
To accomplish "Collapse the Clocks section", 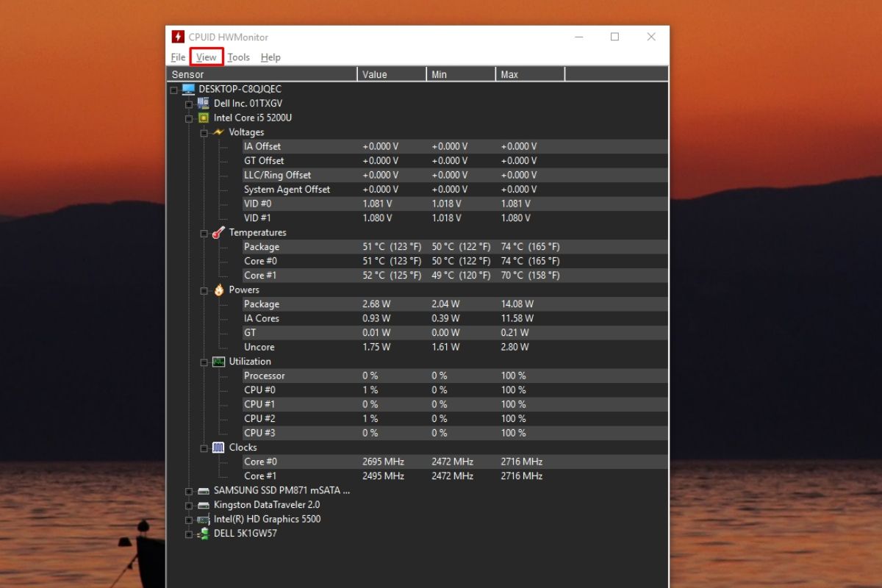I will 204,448.
